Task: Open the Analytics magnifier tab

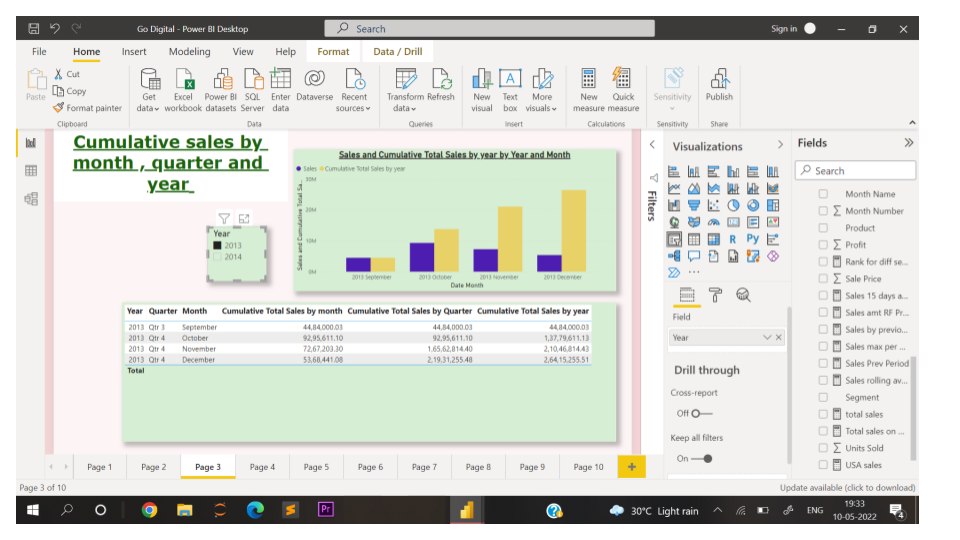Action: coord(743,295)
